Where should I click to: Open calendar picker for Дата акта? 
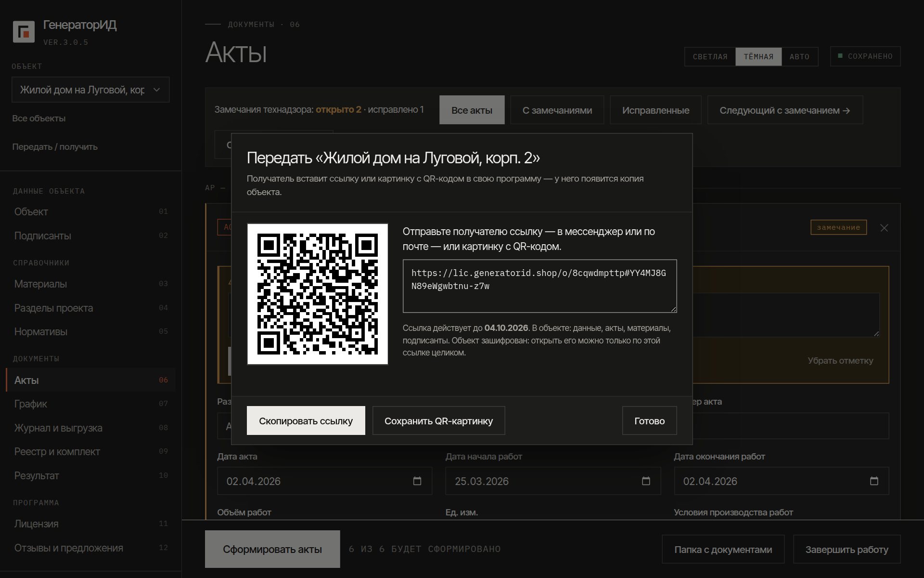click(417, 481)
